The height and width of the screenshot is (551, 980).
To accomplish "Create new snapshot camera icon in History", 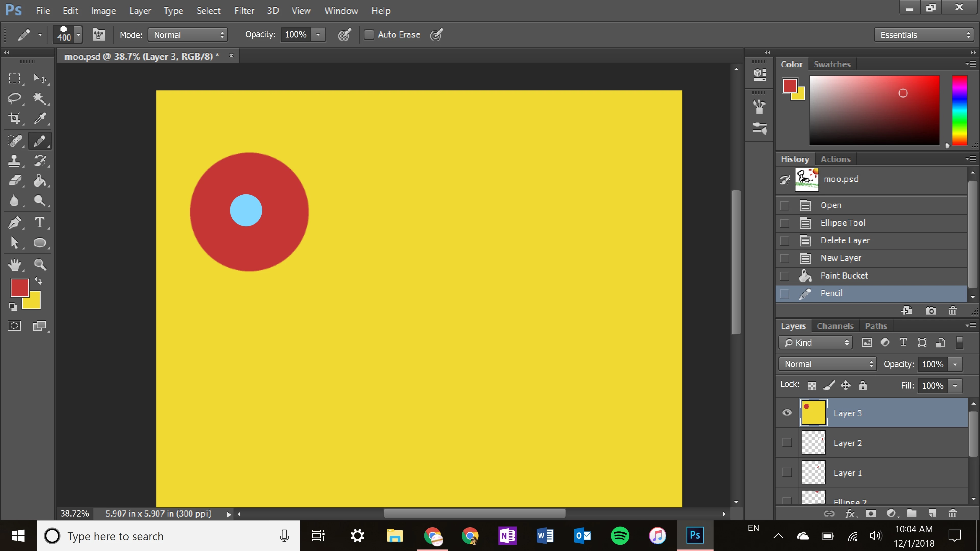I will pos(930,311).
